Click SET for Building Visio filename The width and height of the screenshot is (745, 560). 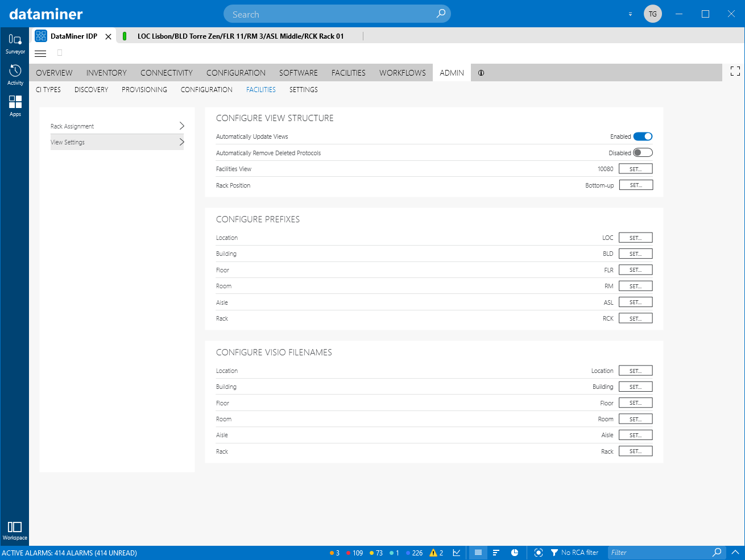(x=636, y=387)
